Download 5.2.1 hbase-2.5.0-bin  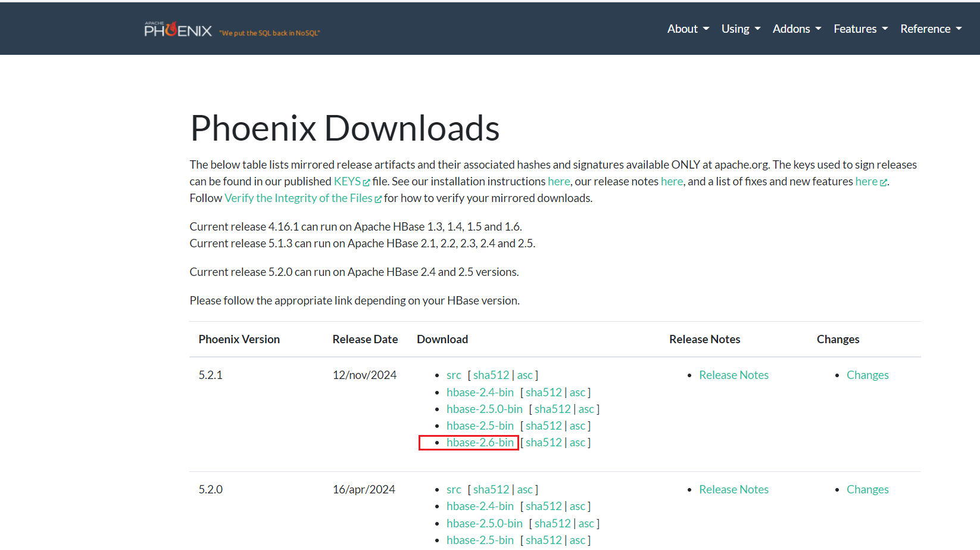[x=485, y=409]
